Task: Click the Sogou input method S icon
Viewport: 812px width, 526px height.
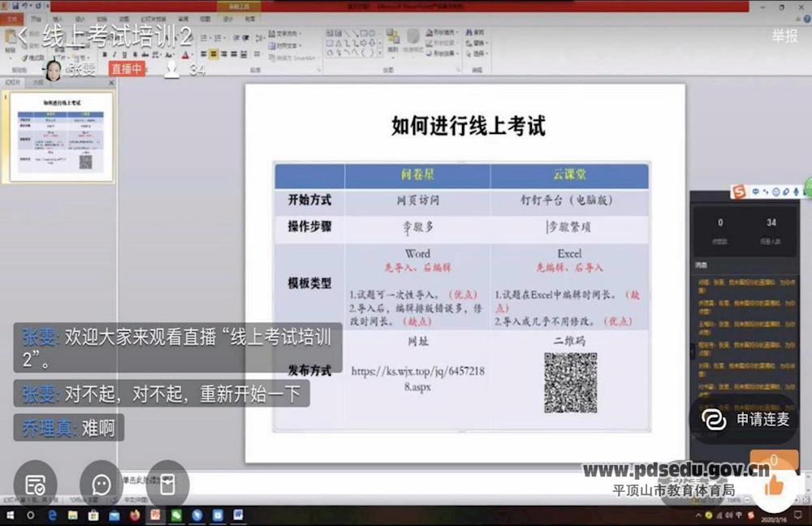Action: coord(738,192)
